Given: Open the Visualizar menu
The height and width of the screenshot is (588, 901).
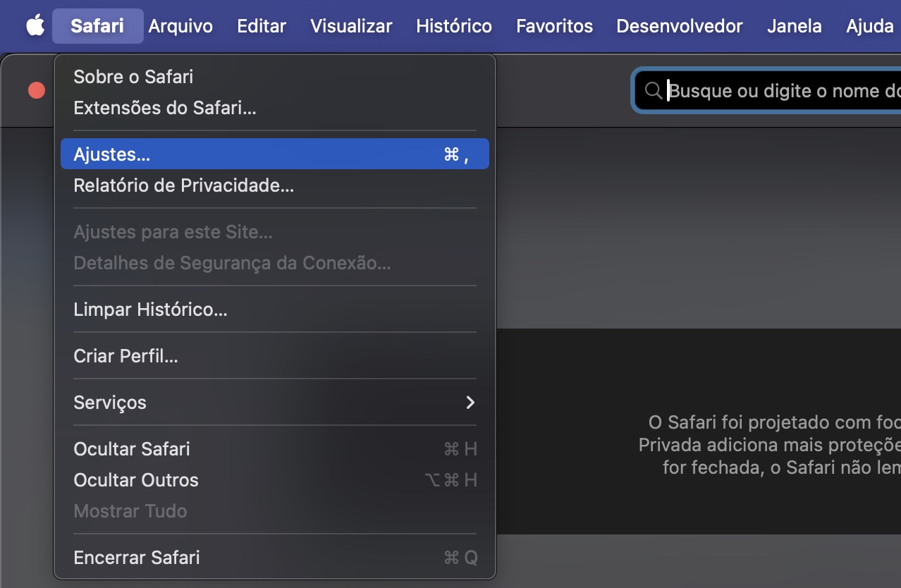Looking at the screenshot, I should coord(350,25).
